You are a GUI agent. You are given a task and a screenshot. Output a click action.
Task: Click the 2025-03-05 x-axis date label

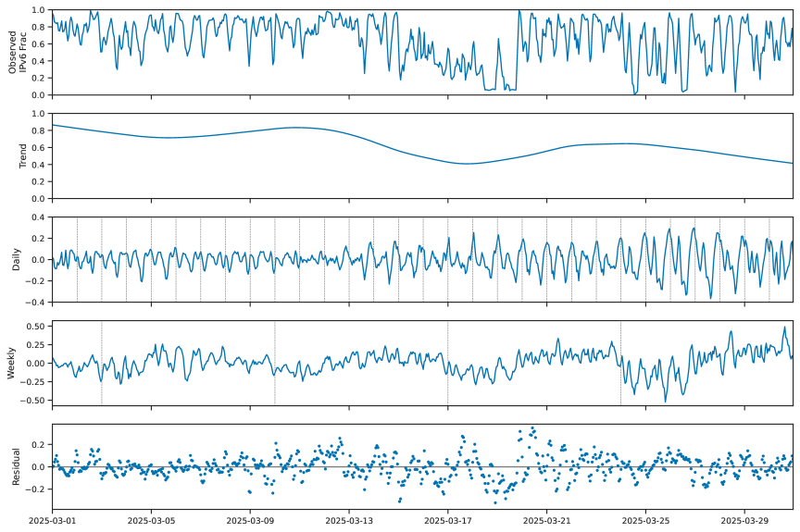point(151,521)
